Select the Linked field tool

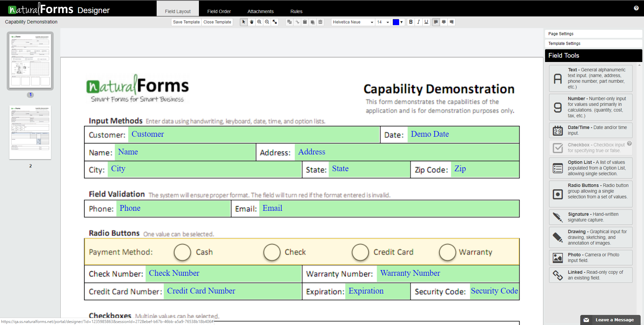[x=591, y=275]
